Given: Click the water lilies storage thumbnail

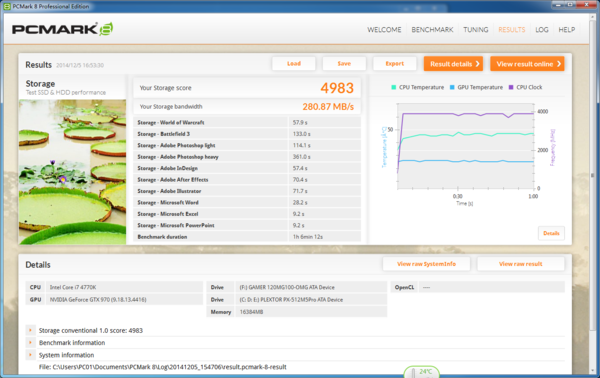Looking at the screenshot, I should click(72, 172).
